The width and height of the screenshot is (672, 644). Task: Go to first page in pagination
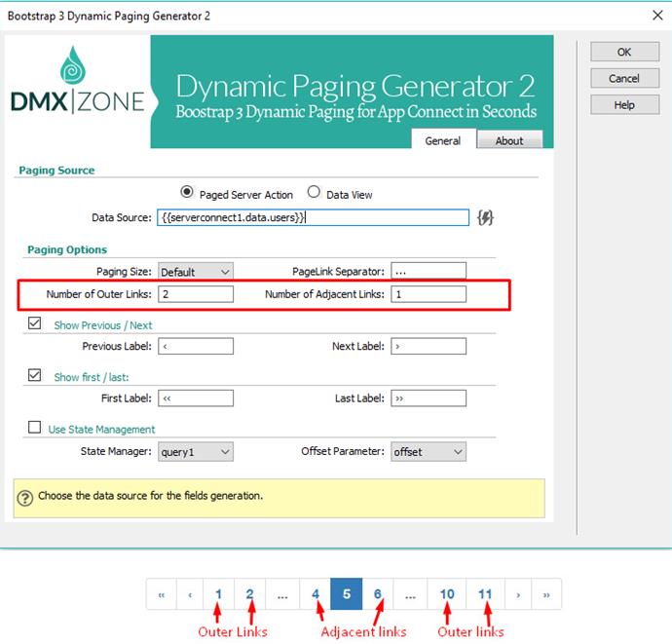[x=162, y=594]
